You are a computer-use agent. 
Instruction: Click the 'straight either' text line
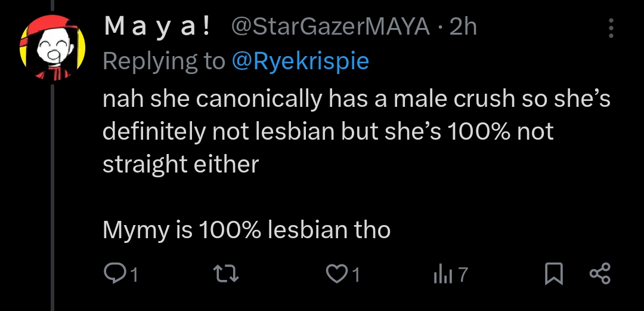[181, 165]
